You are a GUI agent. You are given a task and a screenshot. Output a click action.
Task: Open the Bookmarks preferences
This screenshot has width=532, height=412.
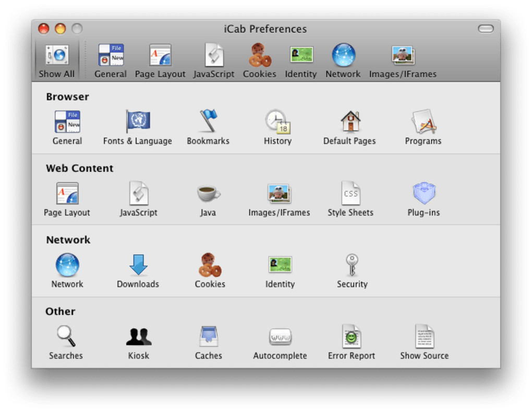208,127
